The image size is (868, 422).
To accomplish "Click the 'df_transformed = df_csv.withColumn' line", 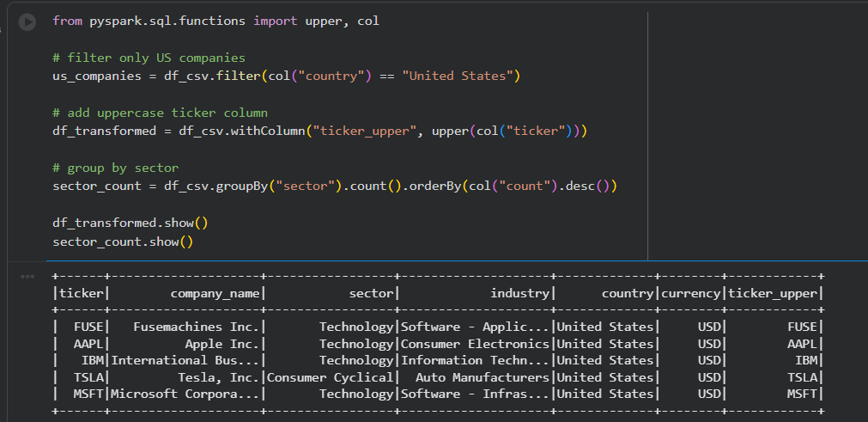I will coord(320,131).
